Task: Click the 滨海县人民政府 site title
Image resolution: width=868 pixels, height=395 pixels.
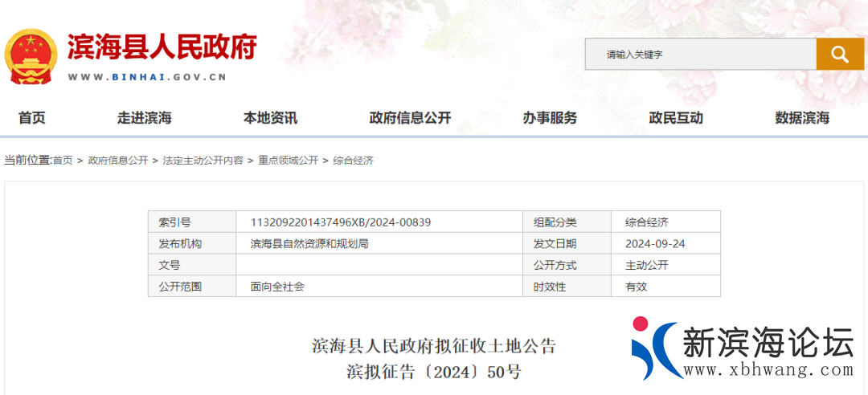Action: click(x=162, y=47)
